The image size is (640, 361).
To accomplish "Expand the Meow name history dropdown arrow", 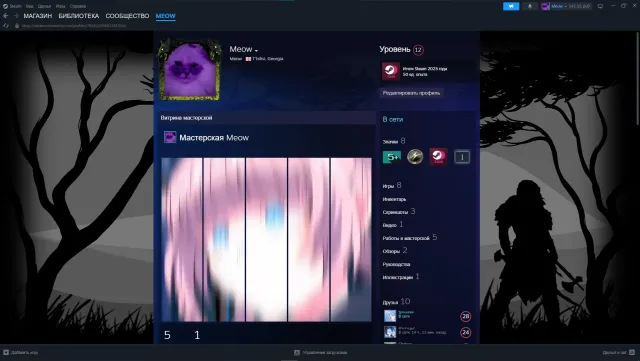I will point(256,51).
